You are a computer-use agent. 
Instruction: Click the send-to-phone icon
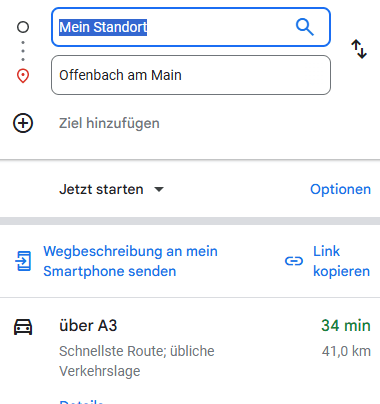pos(23,261)
